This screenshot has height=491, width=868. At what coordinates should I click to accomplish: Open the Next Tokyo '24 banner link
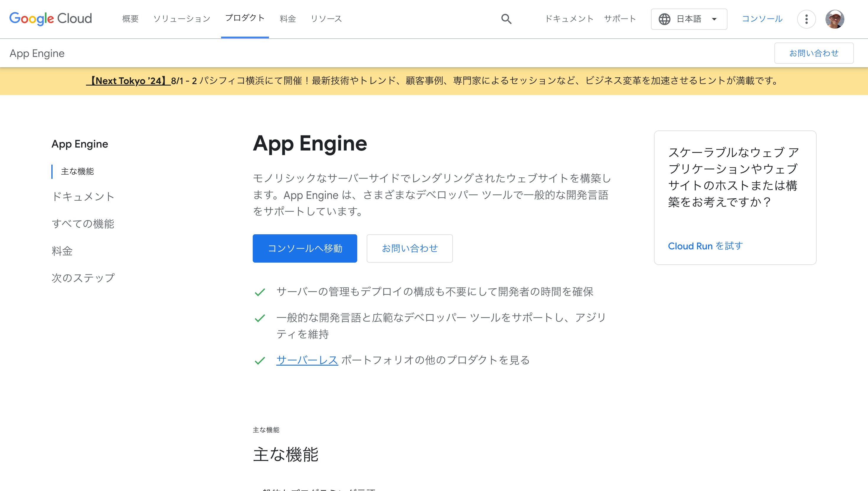pyautogui.click(x=128, y=81)
